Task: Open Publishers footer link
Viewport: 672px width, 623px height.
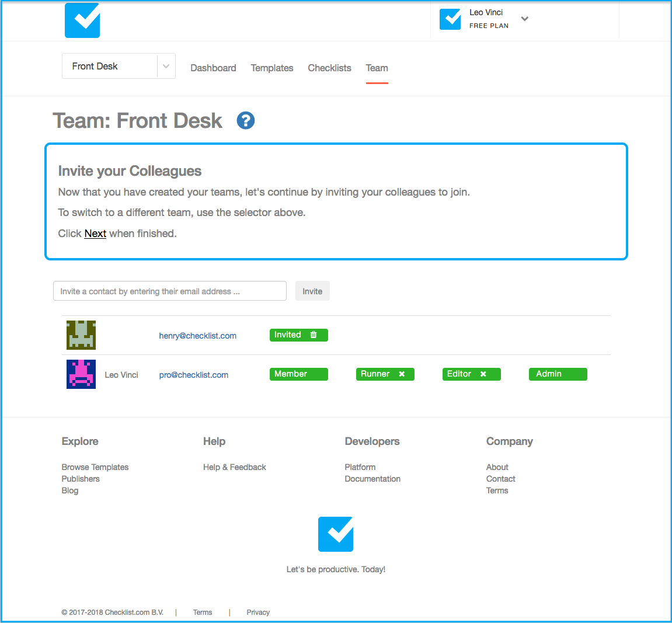Action: tap(81, 479)
